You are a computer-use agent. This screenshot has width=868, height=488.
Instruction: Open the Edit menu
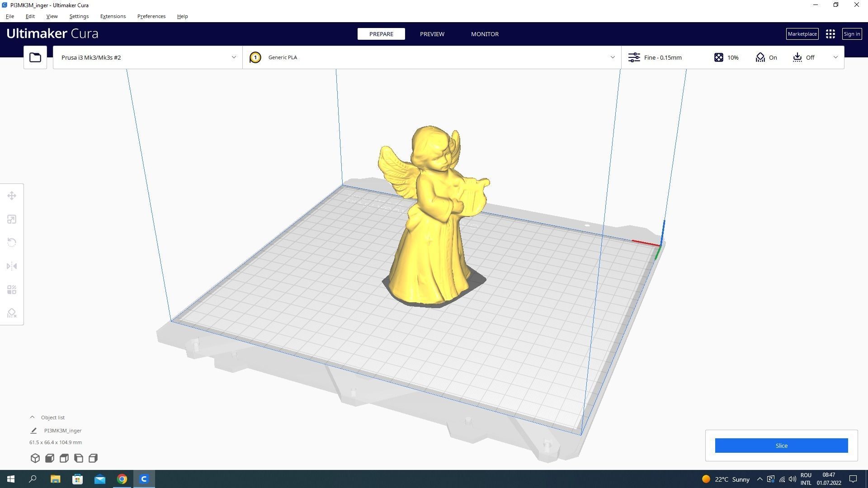click(x=30, y=16)
